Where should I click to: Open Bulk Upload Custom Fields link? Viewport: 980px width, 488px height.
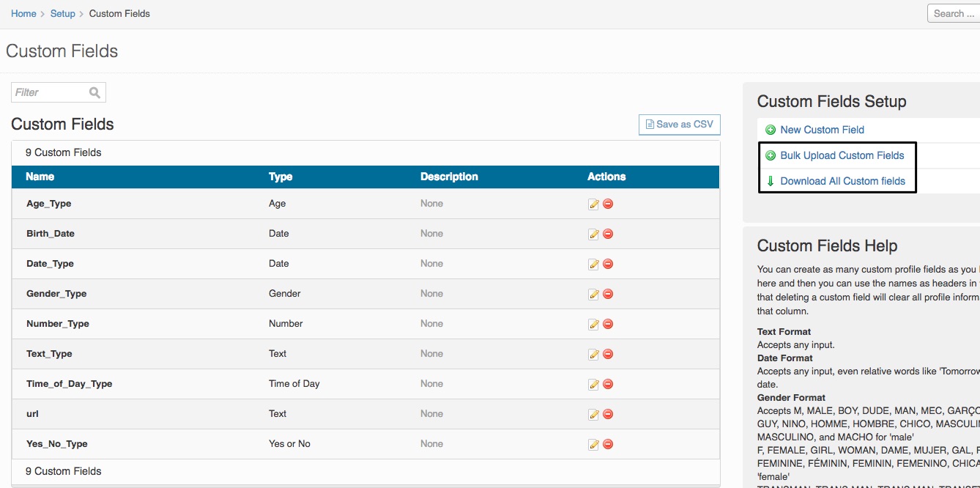tap(842, 155)
